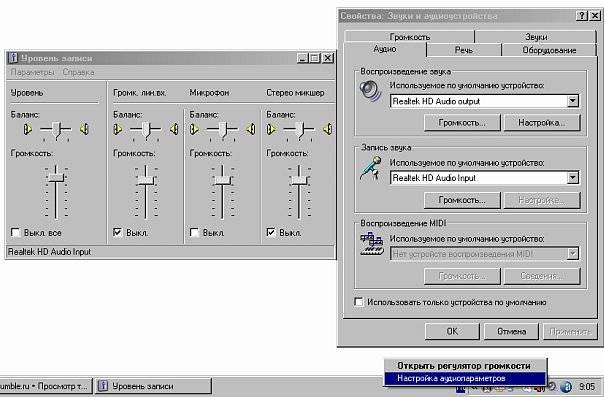Open the Справка menu

tap(78, 72)
